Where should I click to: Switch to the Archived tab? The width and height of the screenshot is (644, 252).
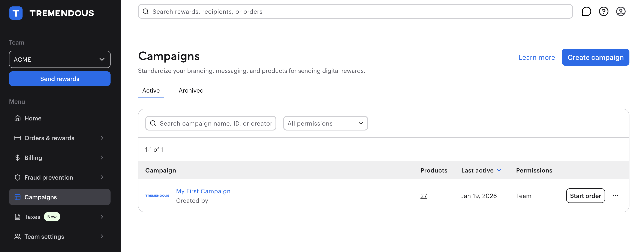point(191,90)
